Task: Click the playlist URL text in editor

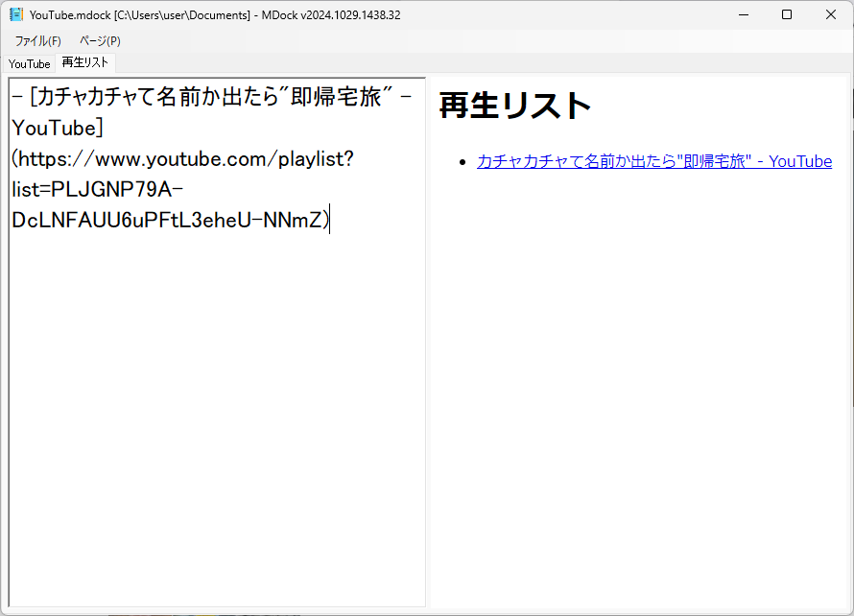Action: pyautogui.click(x=183, y=190)
